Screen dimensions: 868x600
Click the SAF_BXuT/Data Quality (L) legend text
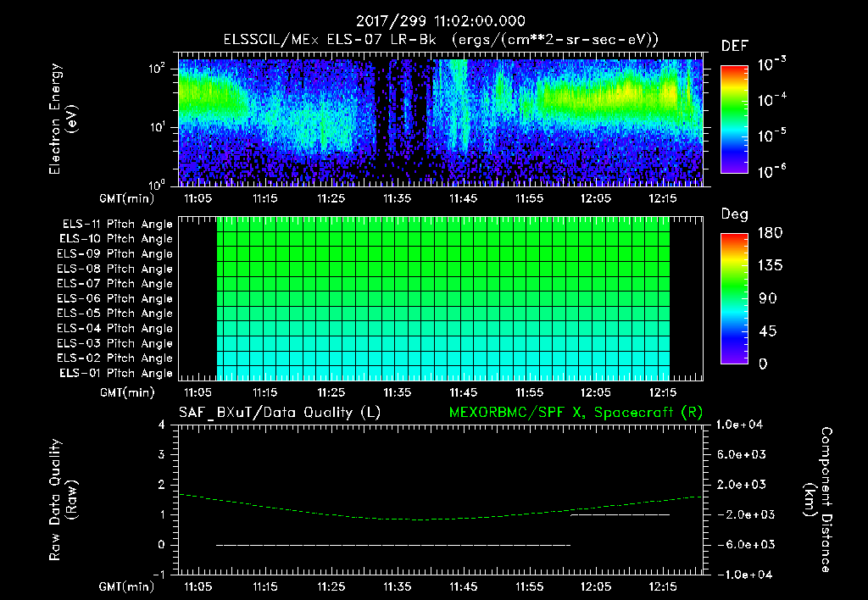tap(280, 413)
